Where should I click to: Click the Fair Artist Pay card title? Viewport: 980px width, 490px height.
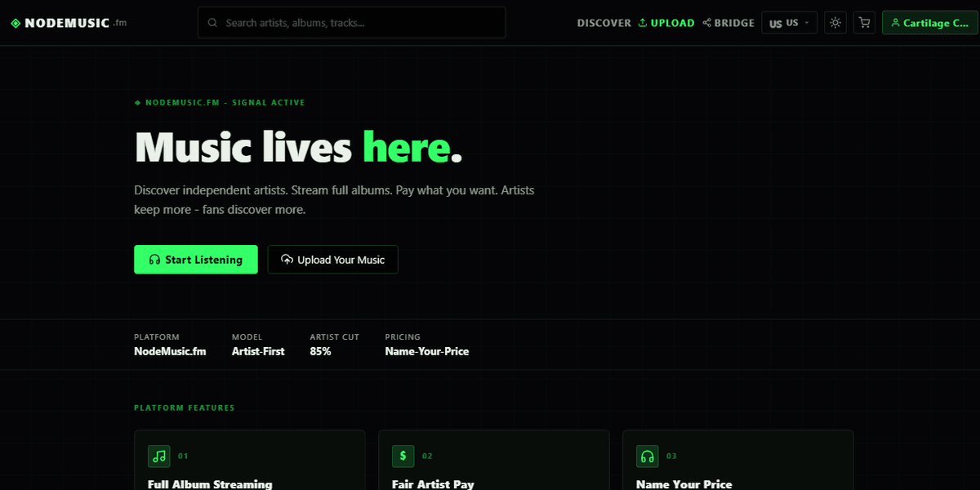click(433, 484)
